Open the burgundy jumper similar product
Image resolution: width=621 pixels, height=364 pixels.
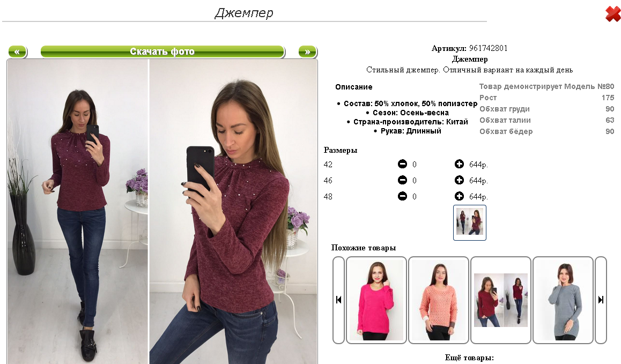point(500,300)
